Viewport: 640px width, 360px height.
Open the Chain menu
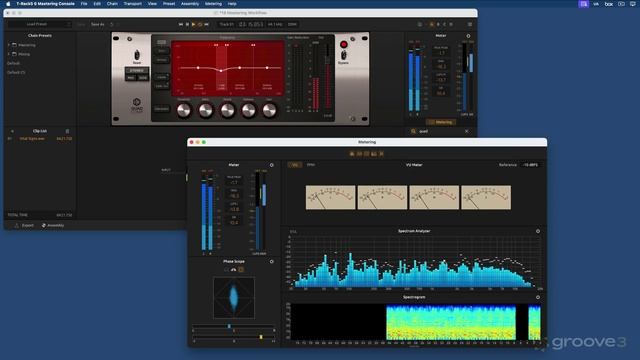pyautogui.click(x=112, y=4)
